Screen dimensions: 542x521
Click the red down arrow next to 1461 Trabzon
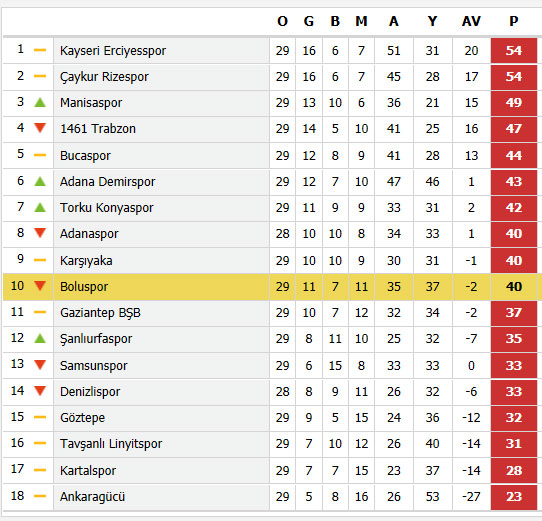point(40,128)
